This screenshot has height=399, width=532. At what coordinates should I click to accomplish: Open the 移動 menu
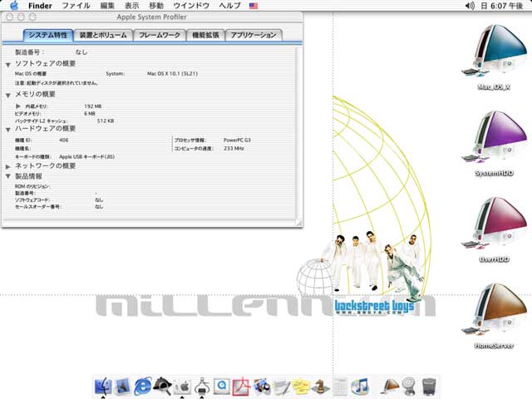(156, 6)
